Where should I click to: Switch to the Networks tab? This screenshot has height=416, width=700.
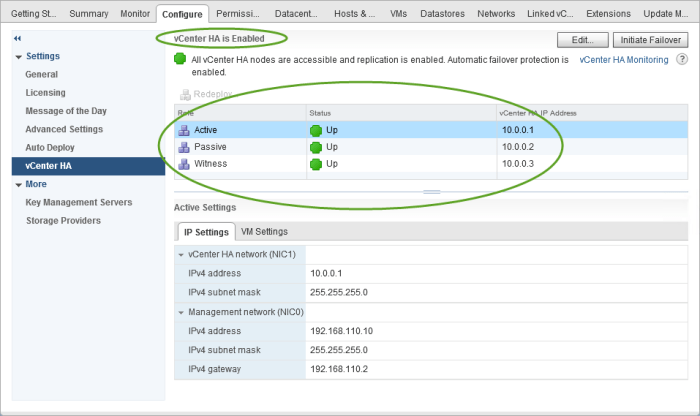[496, 14]
